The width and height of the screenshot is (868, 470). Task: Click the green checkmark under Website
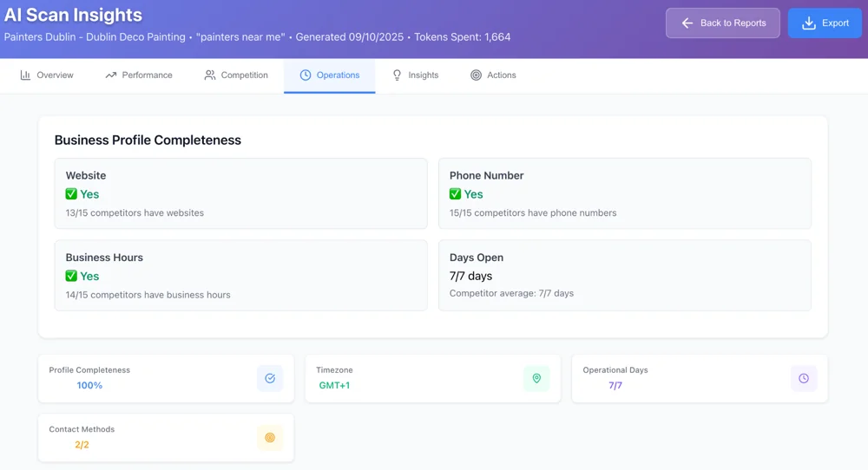coord(72,194)
